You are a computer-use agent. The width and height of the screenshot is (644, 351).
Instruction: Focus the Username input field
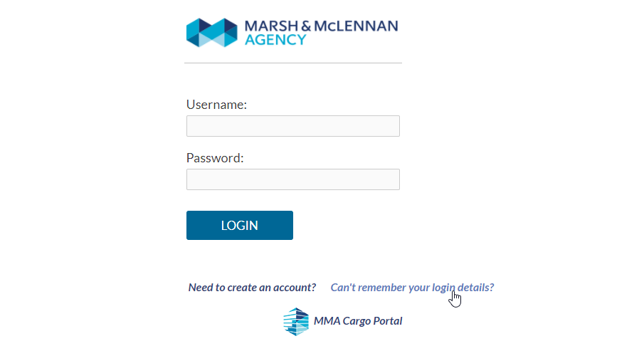point(293,126)
